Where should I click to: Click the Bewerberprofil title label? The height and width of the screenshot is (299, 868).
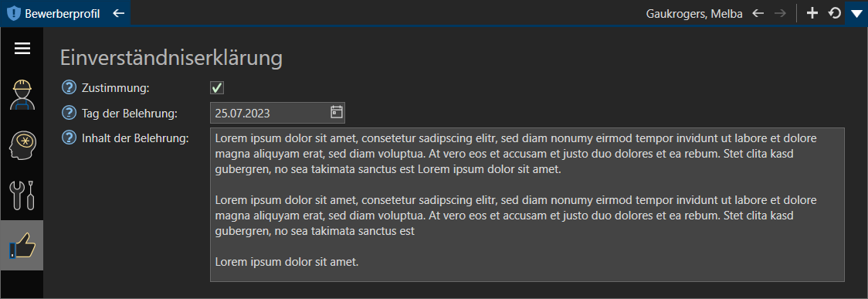[62, 14]
